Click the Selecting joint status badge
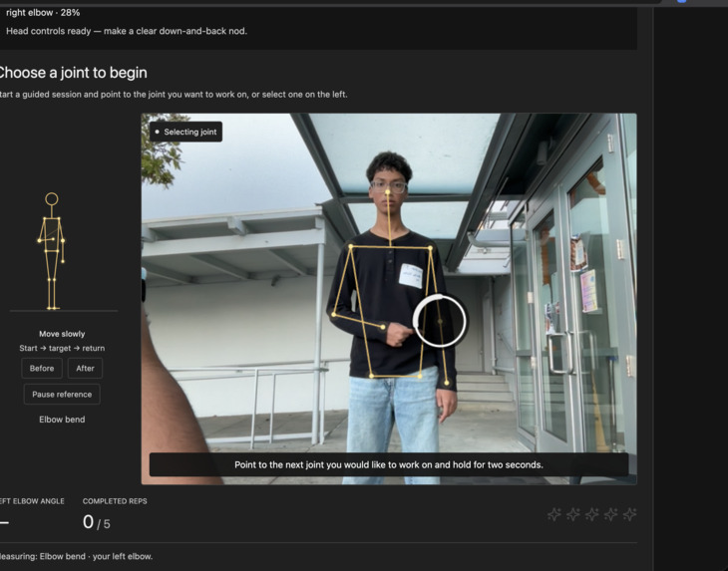 (185, 132)
